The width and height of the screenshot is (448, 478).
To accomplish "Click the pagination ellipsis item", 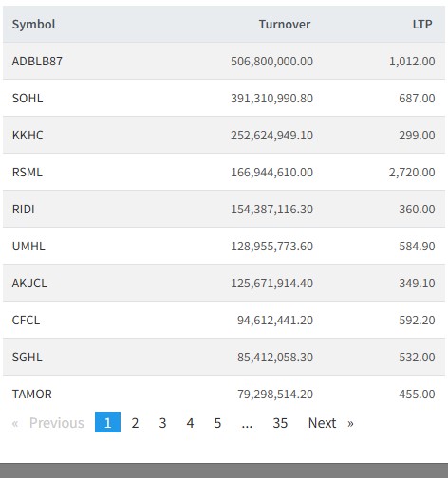I will [x=247, y=423].
